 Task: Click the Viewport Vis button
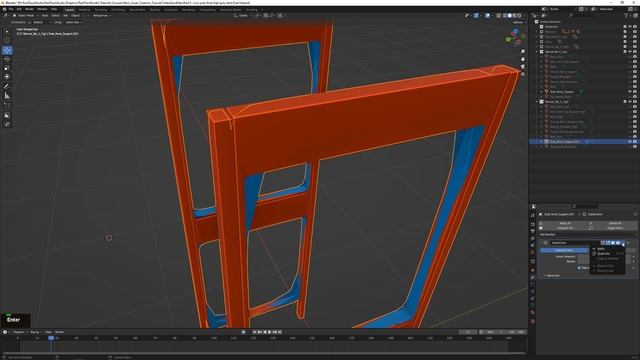[x=564, y=228]
